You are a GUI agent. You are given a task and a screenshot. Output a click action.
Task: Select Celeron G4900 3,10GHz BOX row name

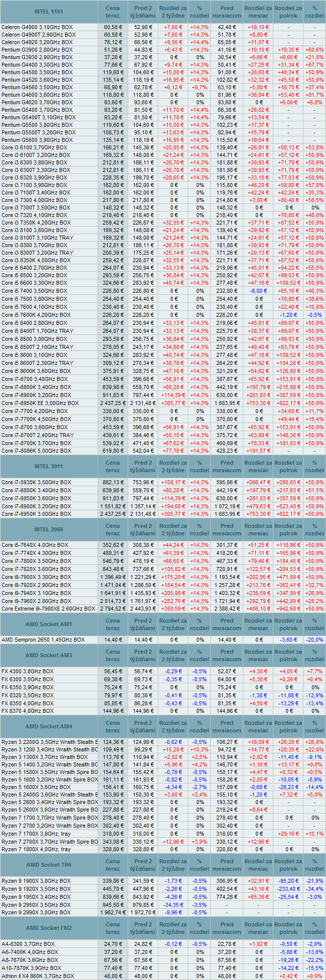pos(37,27)
